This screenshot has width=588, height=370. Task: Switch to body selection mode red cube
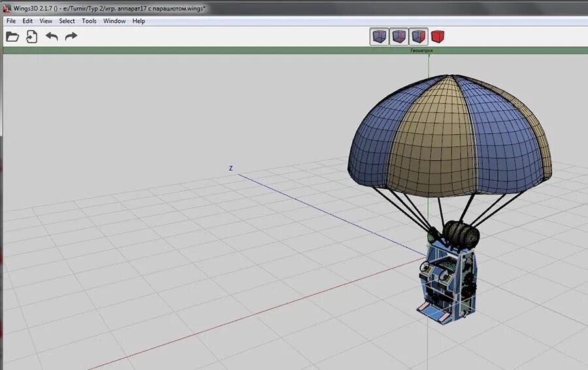(437, 37)
